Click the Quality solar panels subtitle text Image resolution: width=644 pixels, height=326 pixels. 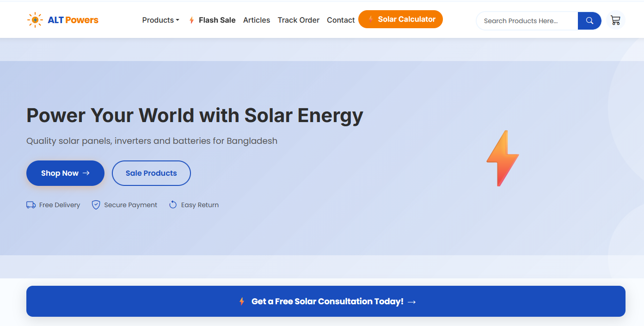pos(152,141)
